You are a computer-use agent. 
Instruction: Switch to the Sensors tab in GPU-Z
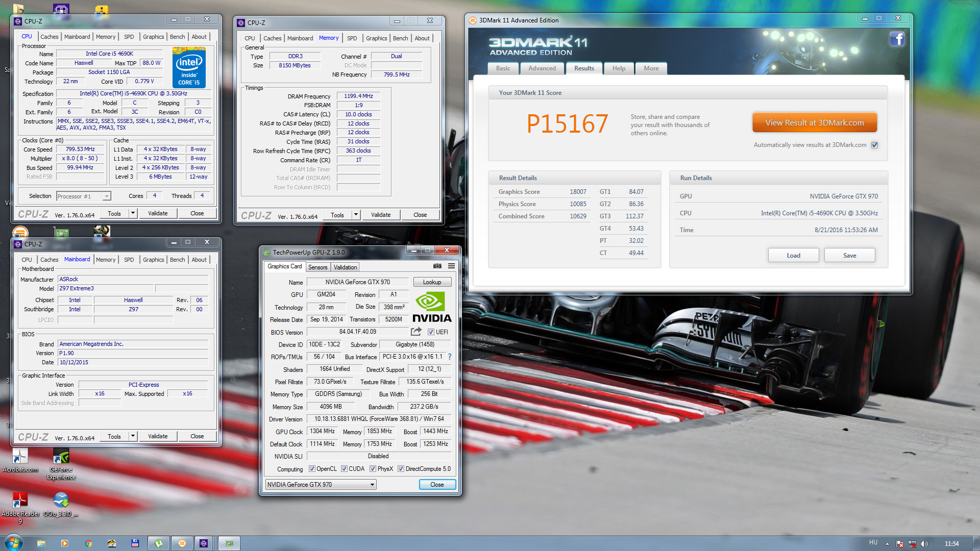317,267
